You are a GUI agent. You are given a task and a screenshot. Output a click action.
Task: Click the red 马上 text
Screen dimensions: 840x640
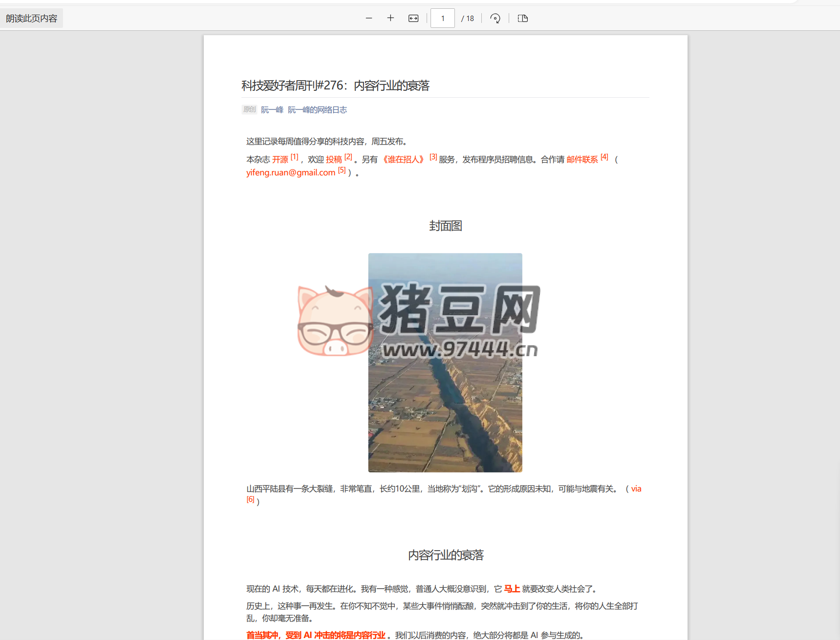pos(512,589)
